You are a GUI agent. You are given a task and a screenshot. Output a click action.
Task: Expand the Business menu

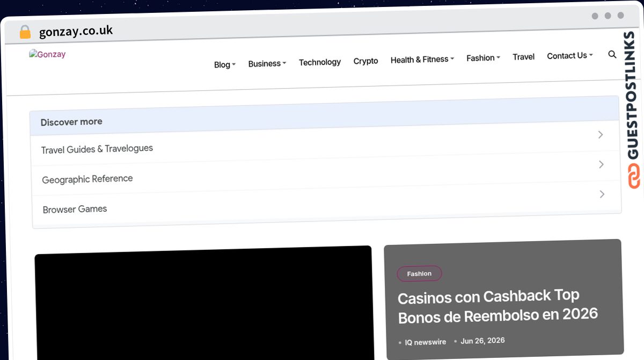coord(267,63)
